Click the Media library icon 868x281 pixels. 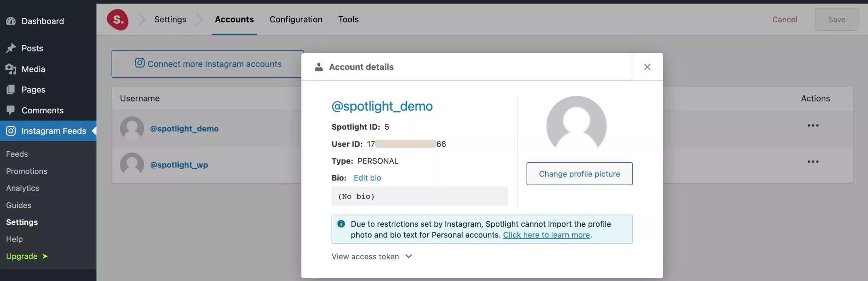coord(11,69)
